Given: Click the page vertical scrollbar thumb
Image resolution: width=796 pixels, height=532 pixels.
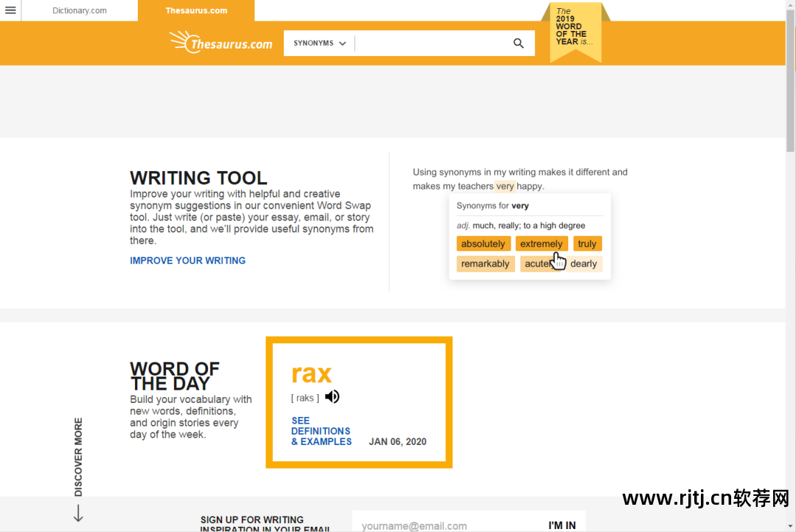Looking at the screenshot, I should tap(790, 81).
